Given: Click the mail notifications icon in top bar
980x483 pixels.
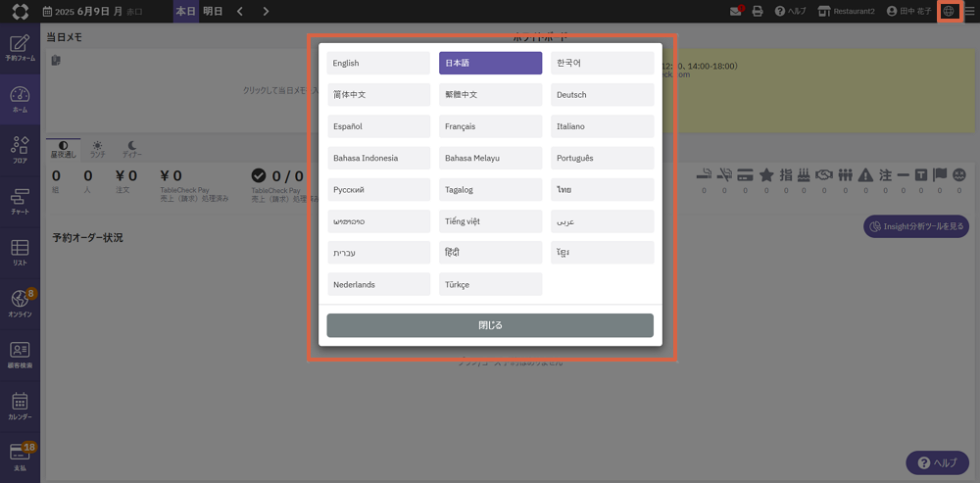Looking at the screenshot, I should 736,11.
